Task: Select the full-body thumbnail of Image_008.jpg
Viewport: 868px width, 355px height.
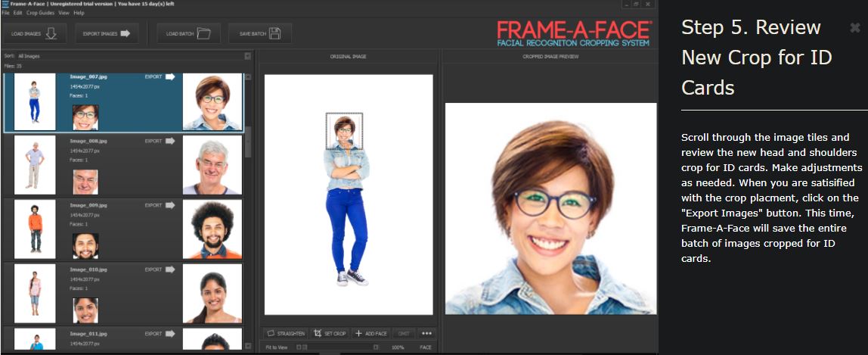Action: pos(35,165)
